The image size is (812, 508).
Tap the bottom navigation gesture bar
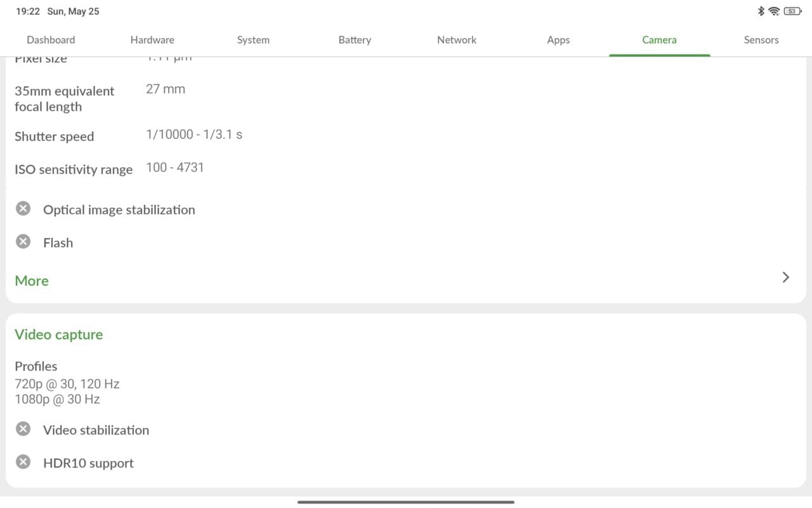(406, 502)
